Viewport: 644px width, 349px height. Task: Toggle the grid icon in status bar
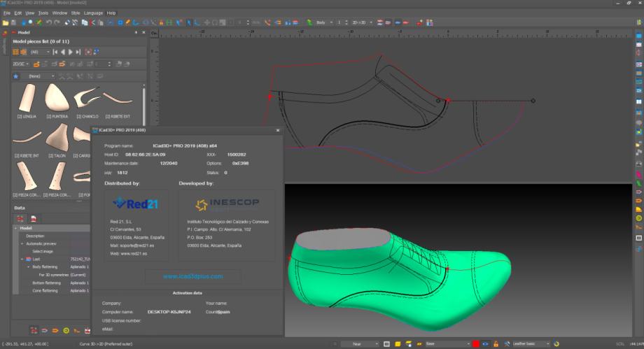point(387,344)
